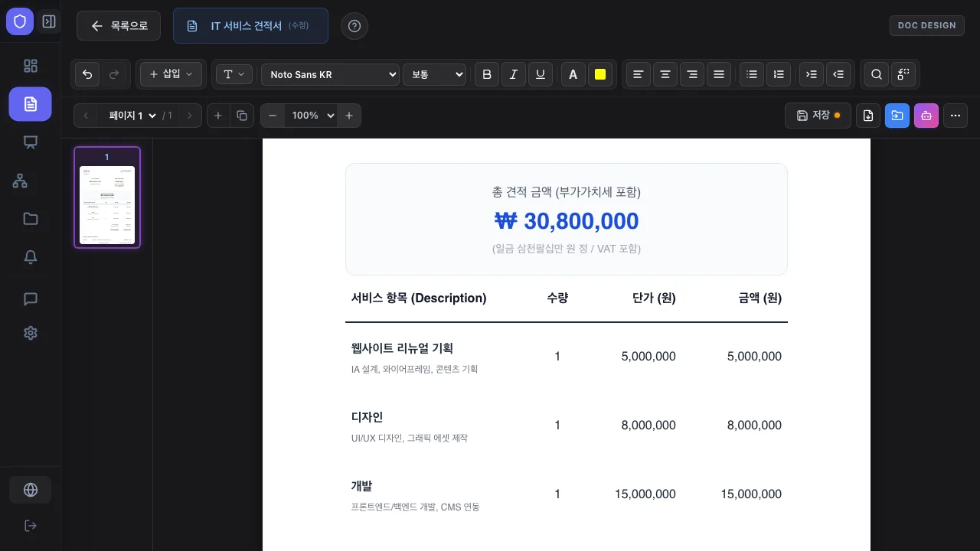Apply italic formatting
The height and width of the screenshot is (551, 980).
pos(513,74)
